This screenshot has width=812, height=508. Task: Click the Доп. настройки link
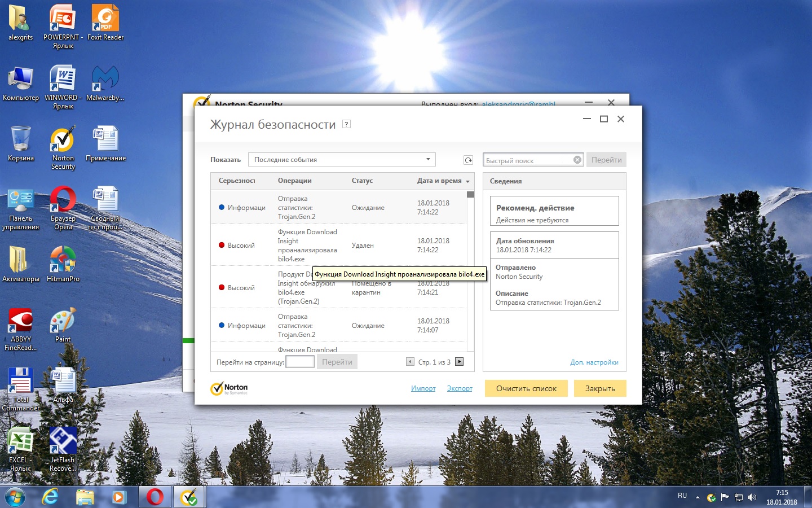pos(594,362)
